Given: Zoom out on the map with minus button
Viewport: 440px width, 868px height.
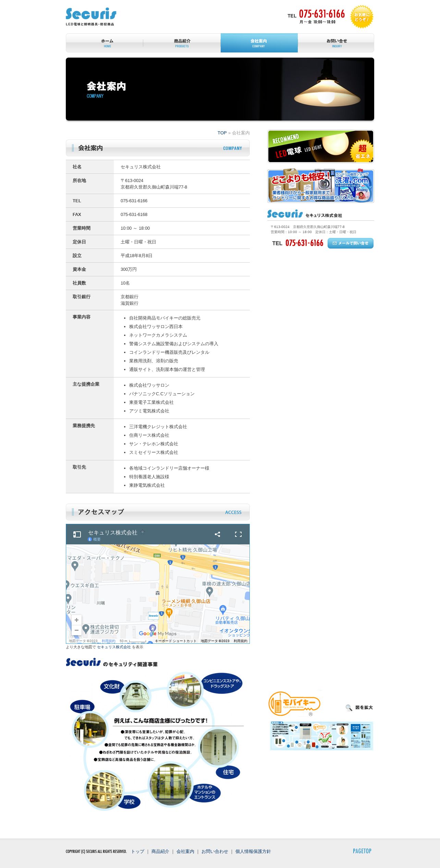Looking at the screenshot, I should click(76, 630).
